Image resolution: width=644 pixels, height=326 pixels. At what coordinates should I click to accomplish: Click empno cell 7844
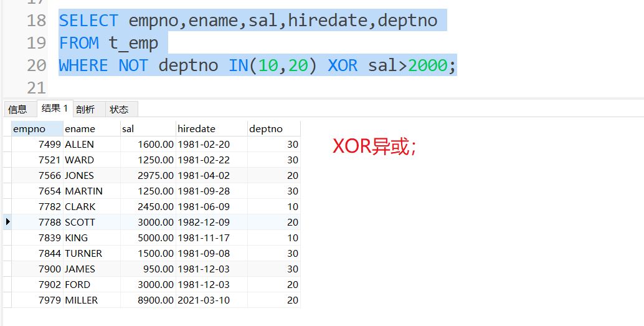37,254
